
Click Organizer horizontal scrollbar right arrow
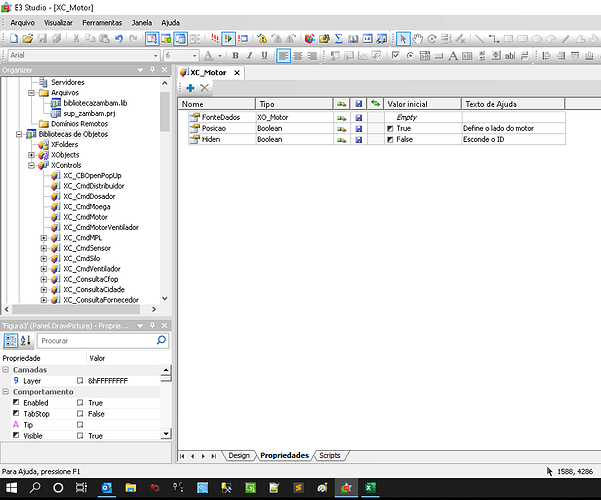click(154, 309)
